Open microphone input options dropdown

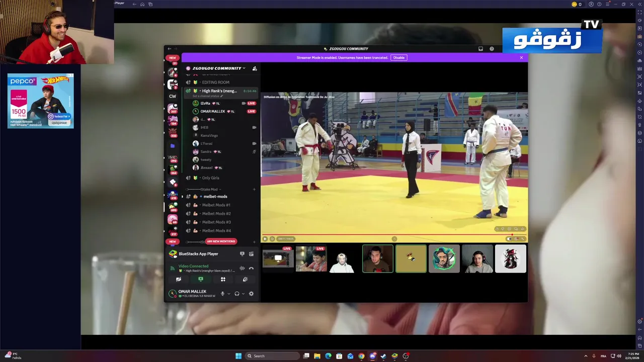(x=229, y=294)
